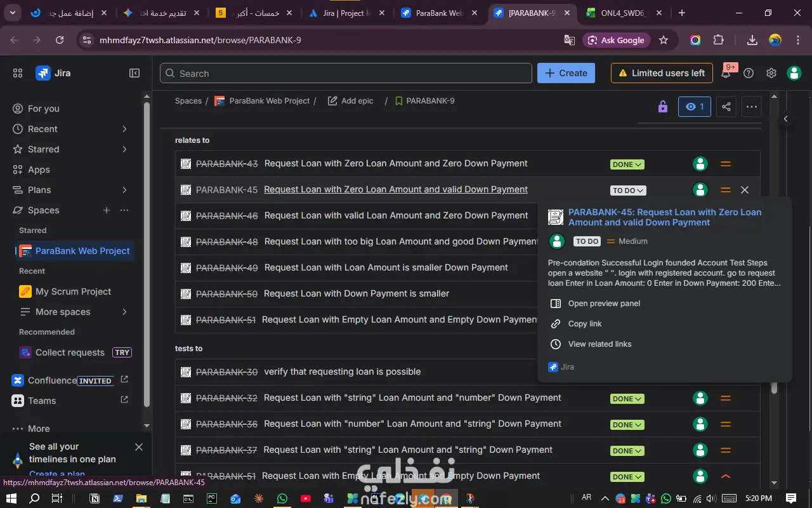
Task: Unlink PARABANK-45 using its X icon
Action: pos(745,190)
